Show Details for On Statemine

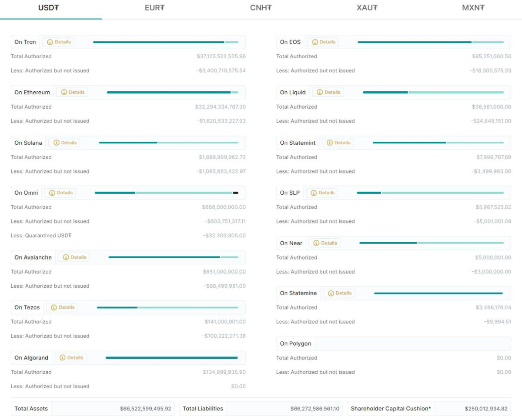pyautogui.click(x=338, y=293)
